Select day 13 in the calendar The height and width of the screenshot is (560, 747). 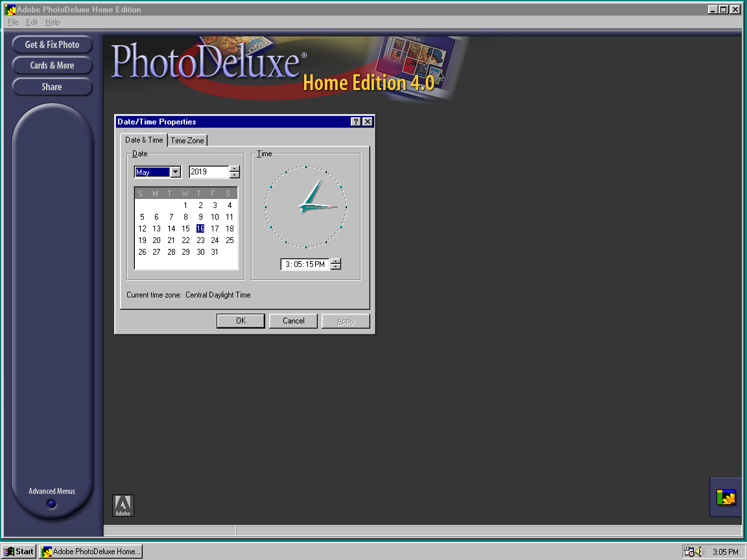pos(156,229)
